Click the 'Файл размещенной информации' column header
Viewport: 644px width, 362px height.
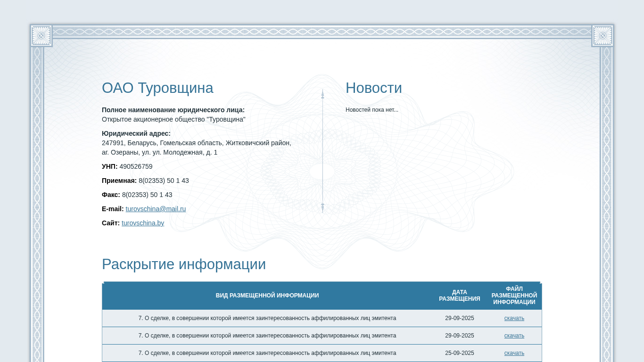pos(514,296)
